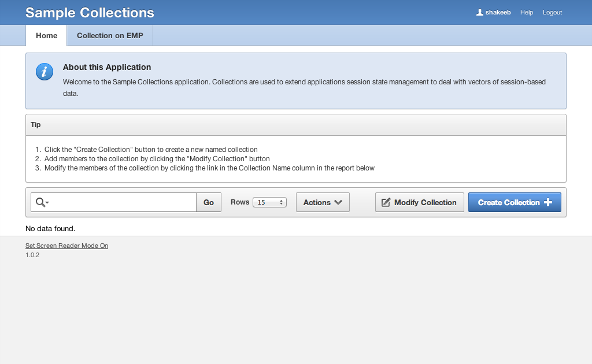592x364 pixels.
Task: Click the blue information icon
Action: 45,72
